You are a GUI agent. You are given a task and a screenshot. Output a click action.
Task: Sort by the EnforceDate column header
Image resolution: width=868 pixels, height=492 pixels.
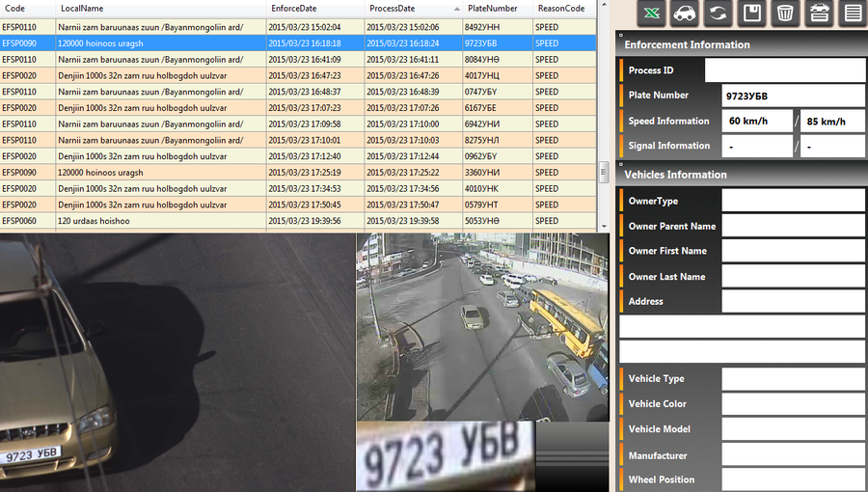(x=315, y=9)
